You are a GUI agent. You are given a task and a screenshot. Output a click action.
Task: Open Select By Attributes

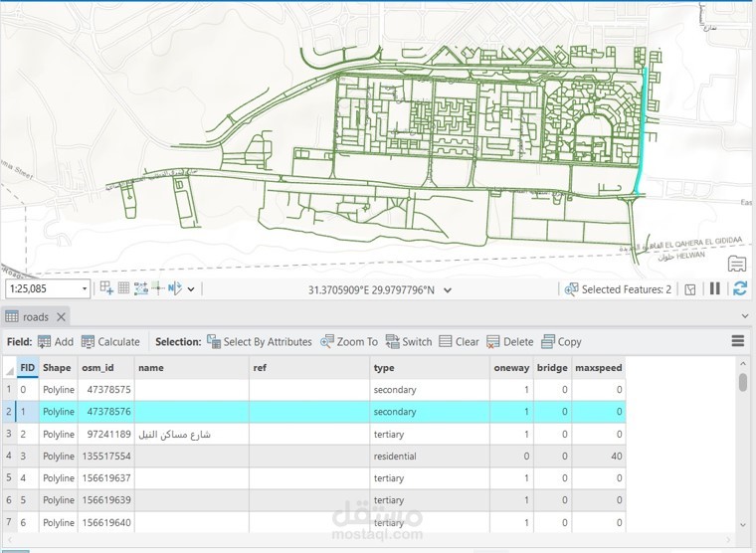pos(259,341)
